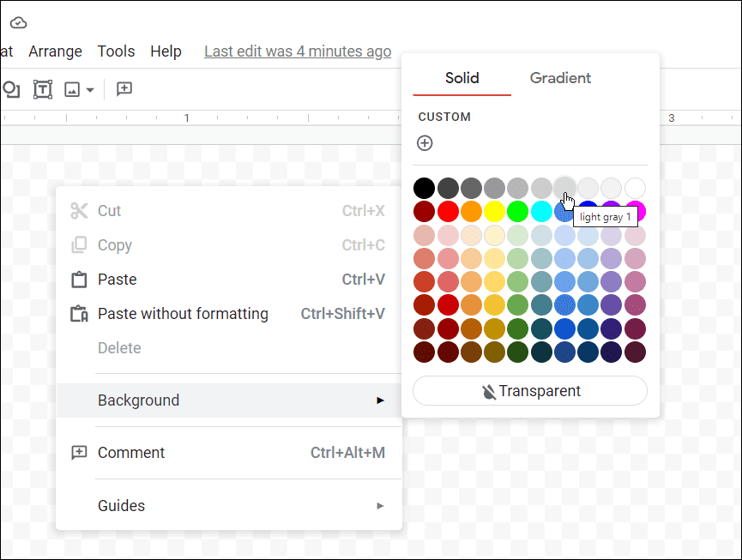Open the Guides submenu

(x=228, y=506)
